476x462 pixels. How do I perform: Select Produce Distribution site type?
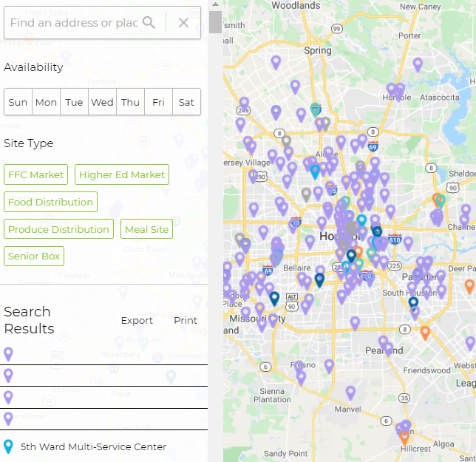tap(58, 229)
